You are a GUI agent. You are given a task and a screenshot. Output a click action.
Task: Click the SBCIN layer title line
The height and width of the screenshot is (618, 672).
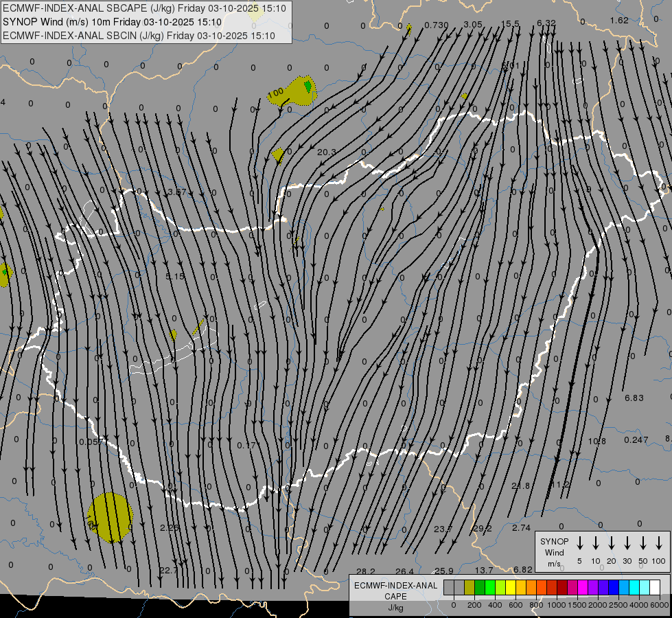(x=138, y=35)
